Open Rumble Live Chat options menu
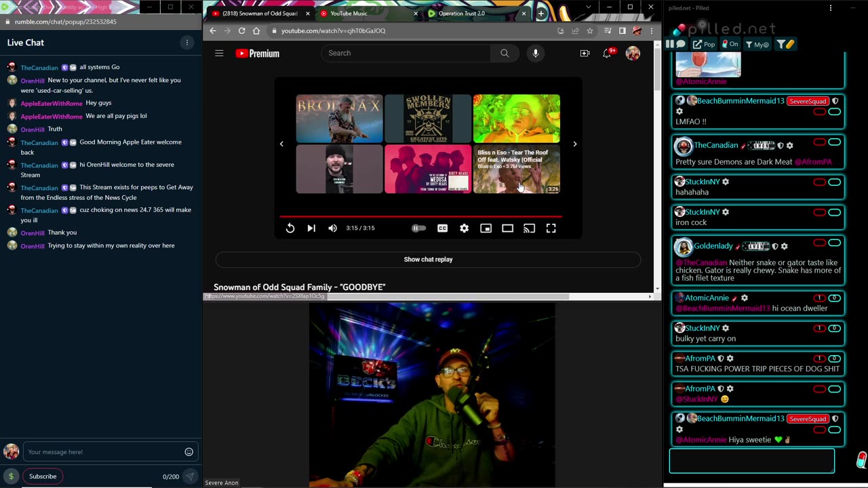 click(x=187, y=43)
